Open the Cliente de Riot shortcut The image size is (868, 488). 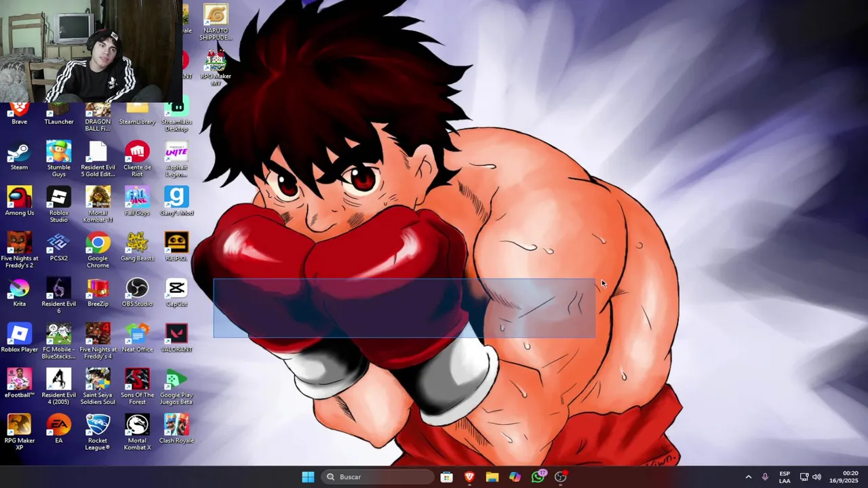pyautogui.click(x=137, y=159)
